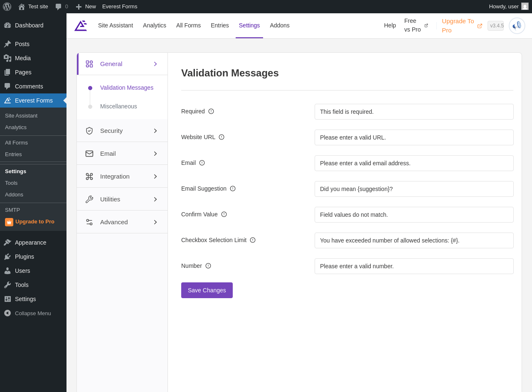Open the Everest Forms admin bar link
The height and width of the screenshot is (392, 532).
120,7
